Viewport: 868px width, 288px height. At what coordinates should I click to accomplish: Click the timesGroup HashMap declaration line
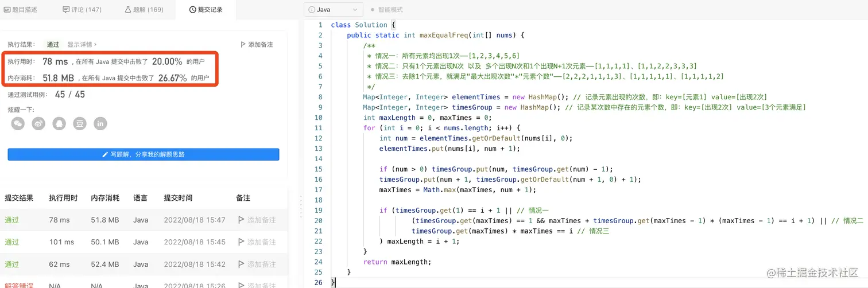(x=584, y=107)
